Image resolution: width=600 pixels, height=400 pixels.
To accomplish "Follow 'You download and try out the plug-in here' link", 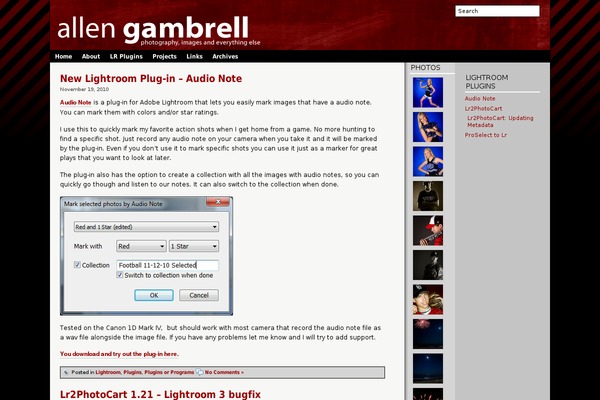I will tap(119, 354).
